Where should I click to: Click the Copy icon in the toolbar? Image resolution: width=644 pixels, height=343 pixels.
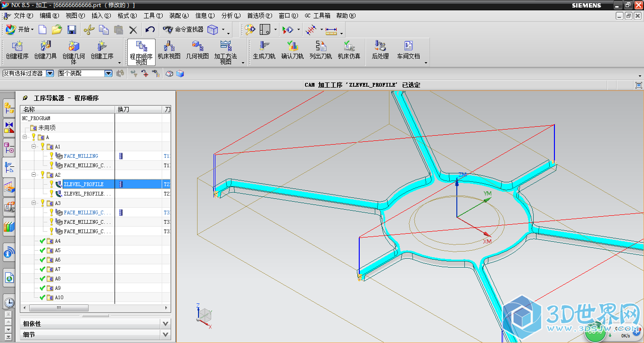point(104,30)
